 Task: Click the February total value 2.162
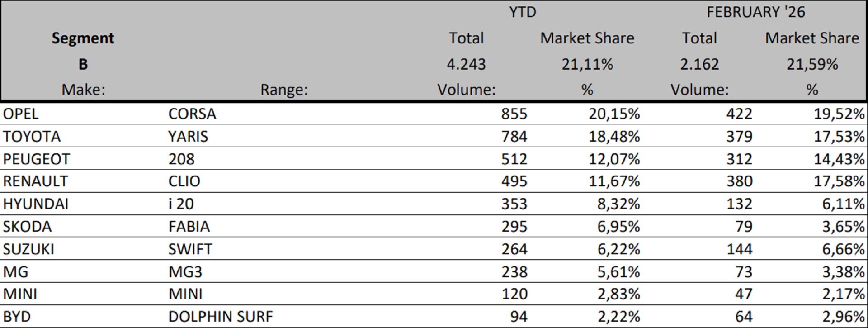(699, 64)
